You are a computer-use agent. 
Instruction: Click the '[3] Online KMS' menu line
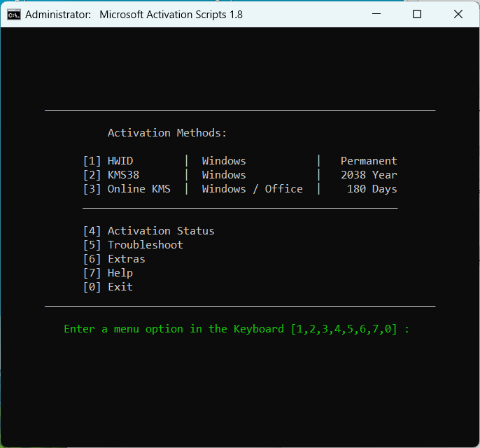[x=127, y=189]
